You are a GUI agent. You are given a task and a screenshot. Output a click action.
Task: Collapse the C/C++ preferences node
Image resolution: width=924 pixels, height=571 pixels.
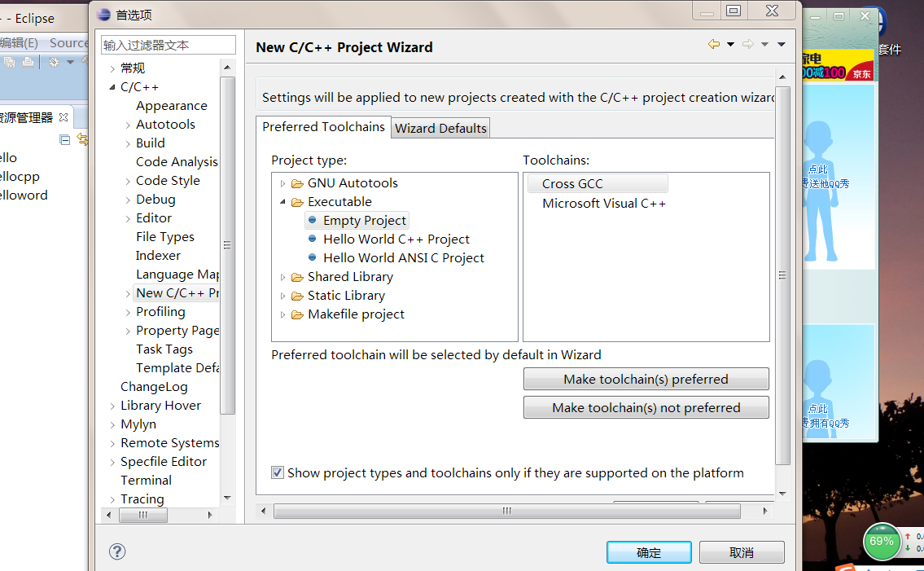coord(112,87)
